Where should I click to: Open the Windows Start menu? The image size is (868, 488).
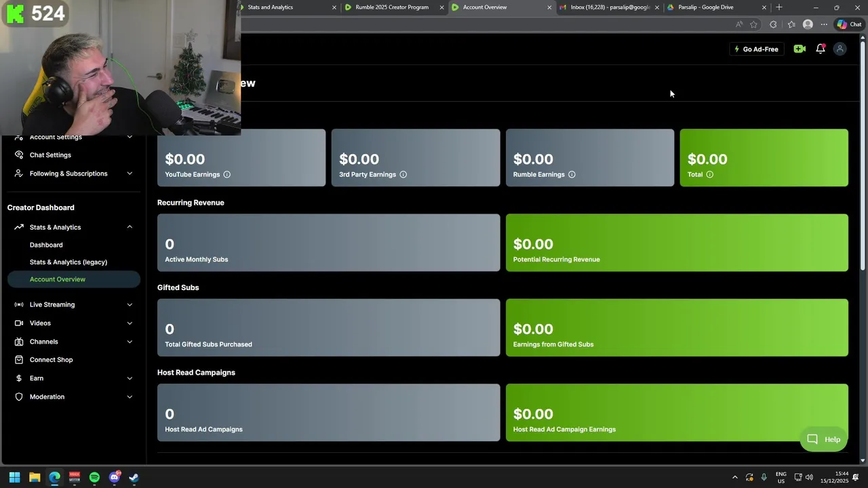pyautogui.click(x=14, y=477)
